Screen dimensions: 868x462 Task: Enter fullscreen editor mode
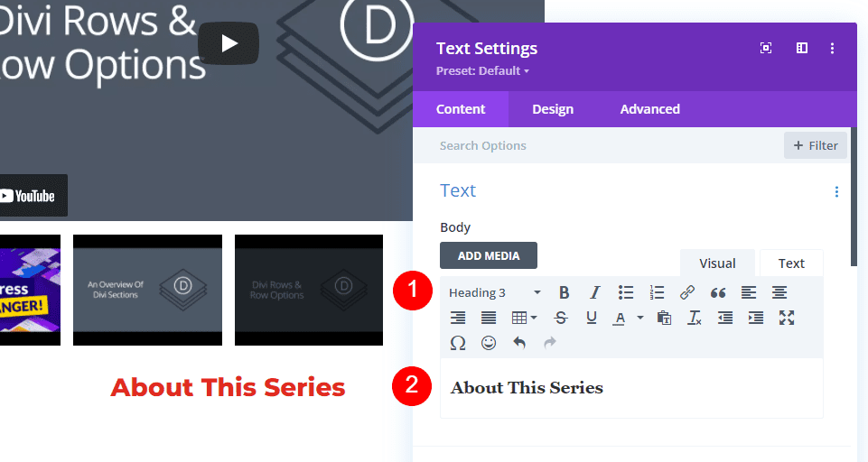tap(787, 318)
